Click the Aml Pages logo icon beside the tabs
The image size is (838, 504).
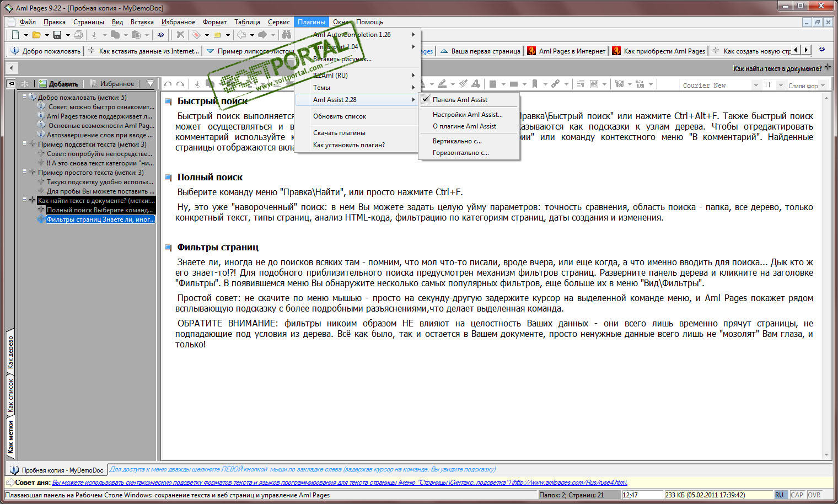(821, 50)
